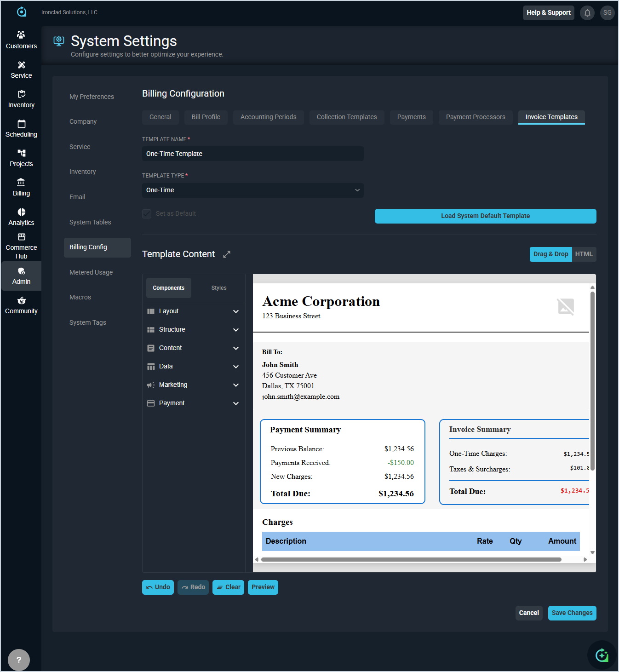
Task: Open Help & Support
Action: [549, 13]
